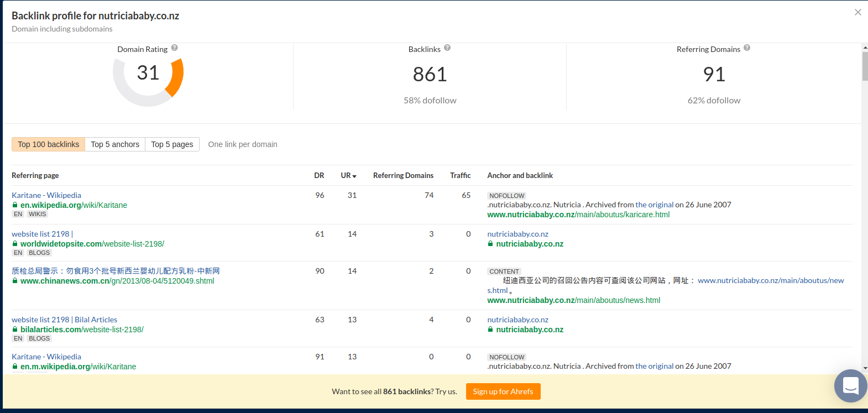Click the vertical scrollbar thumb
868x413 pixels.
865,66
